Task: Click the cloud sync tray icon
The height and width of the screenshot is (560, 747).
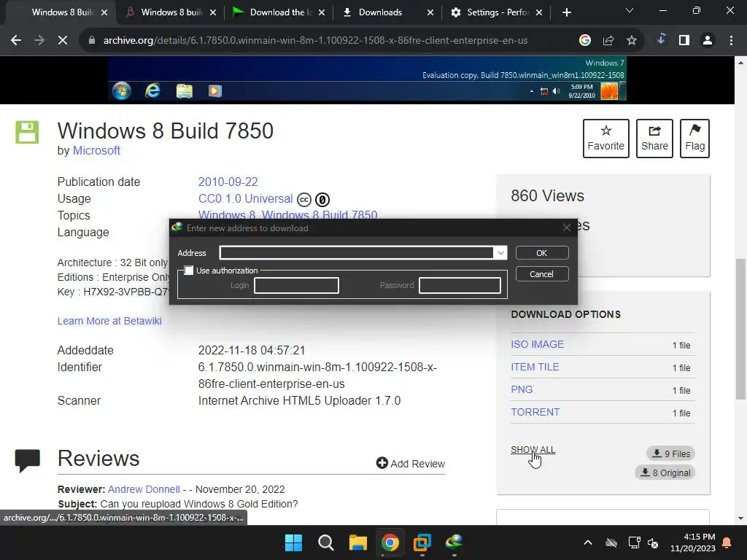Action: 611,542
